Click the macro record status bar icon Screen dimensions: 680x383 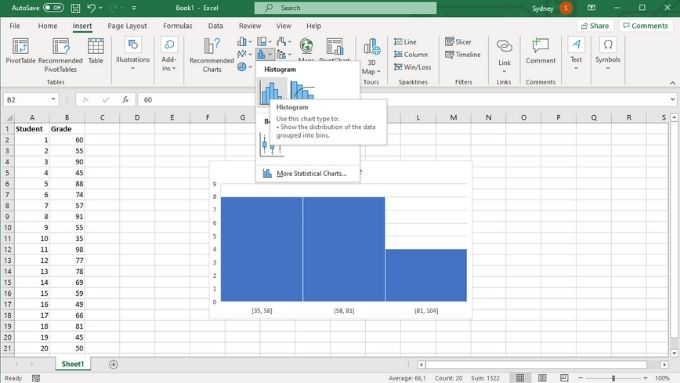point(36,378)
